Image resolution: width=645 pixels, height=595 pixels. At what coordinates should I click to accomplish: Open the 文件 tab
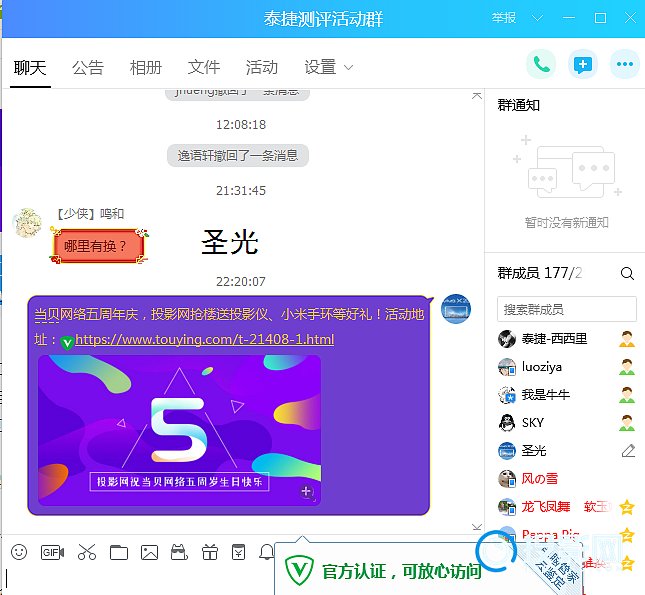[x=204, y=67]
